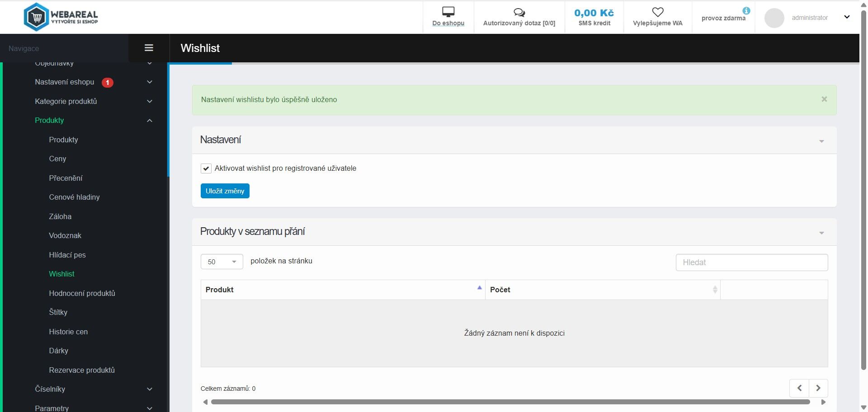Open Ceny menu item

click(57, 159)
